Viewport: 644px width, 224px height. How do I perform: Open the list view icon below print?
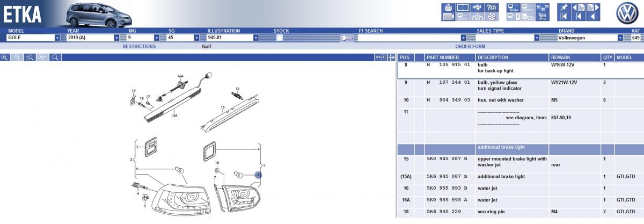449,17
